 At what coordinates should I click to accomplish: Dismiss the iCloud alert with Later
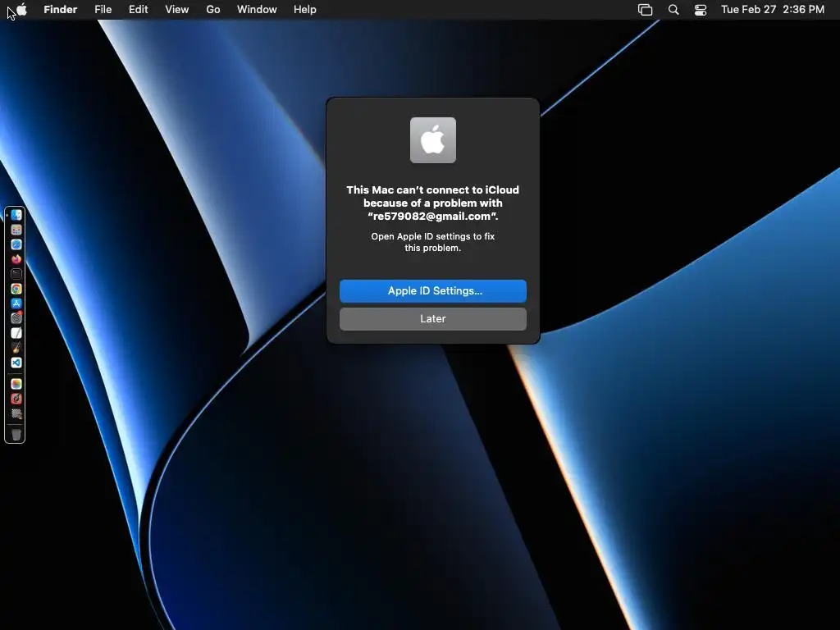[x=433, y=319]
